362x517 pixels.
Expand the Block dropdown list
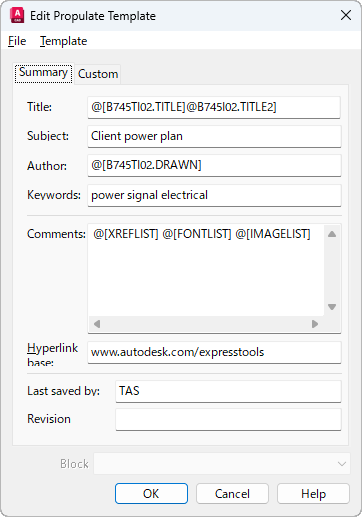(222, 464)
